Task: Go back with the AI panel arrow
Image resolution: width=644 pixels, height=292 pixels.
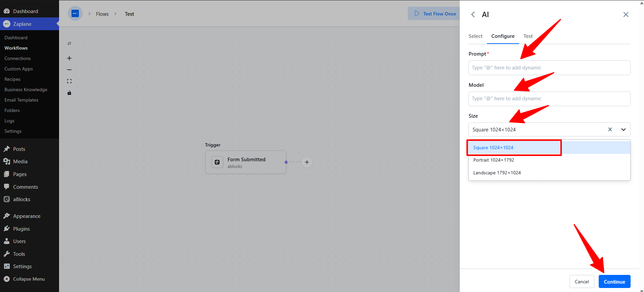Action: point(473,14)
